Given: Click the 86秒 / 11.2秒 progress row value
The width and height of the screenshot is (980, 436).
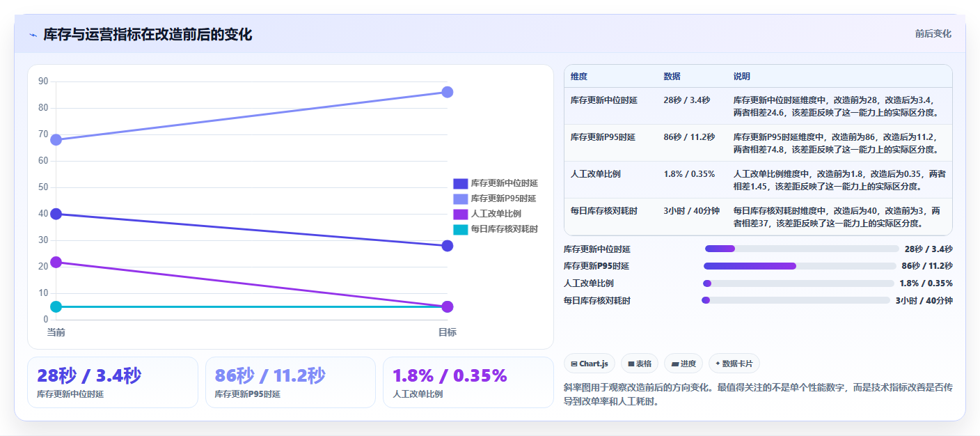Looking at the screenshot, I should (927, 266).
